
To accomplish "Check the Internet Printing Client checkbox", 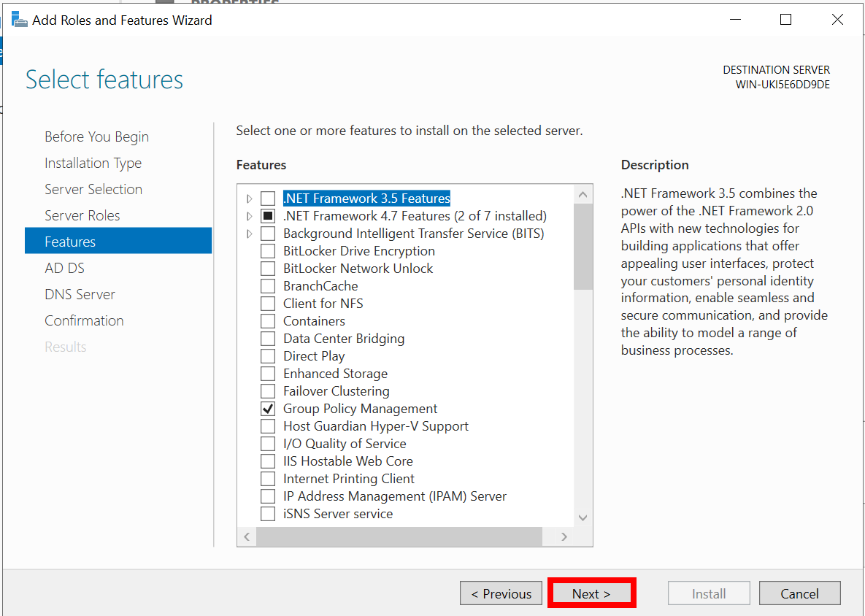I will (x=268, y=479).
